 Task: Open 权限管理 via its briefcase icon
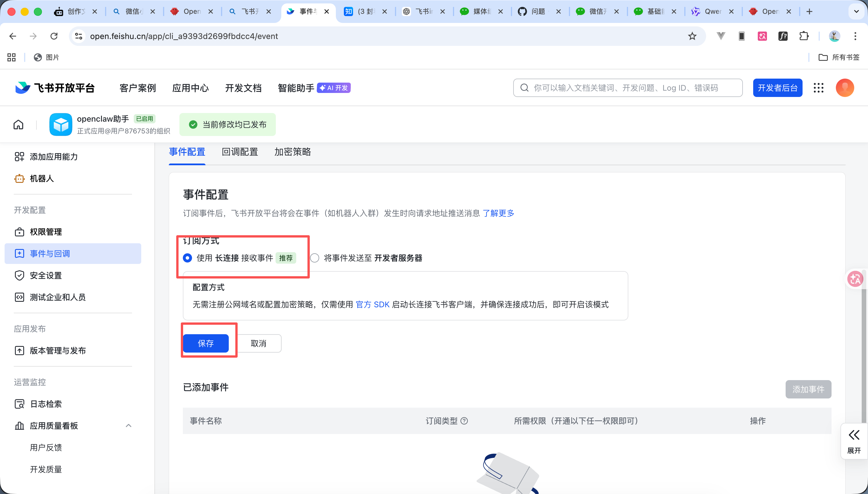[19, 232]
